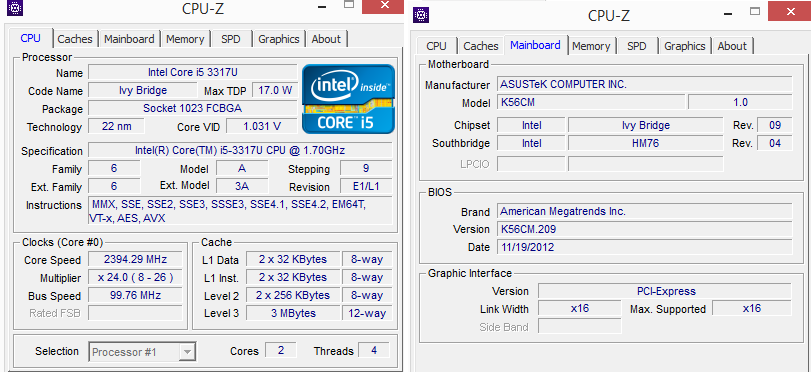
Task: Click the CPU-Z app icon in left window title bar
Action: click(x=15, y=7)
